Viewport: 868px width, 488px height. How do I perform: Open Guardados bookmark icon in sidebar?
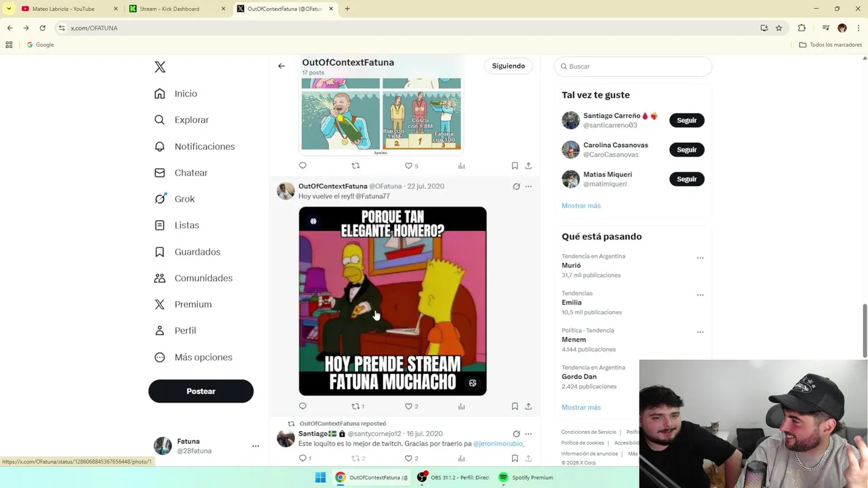[159, 251]
